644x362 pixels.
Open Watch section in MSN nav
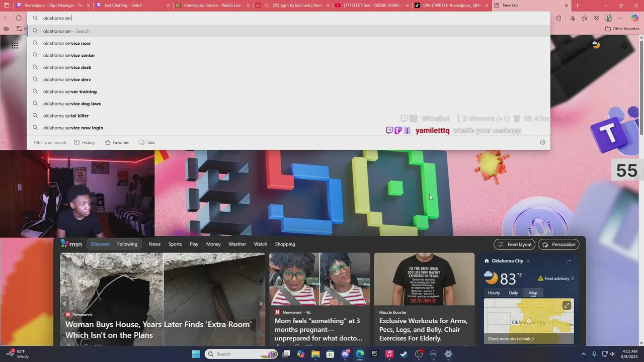tap(261, 244)
